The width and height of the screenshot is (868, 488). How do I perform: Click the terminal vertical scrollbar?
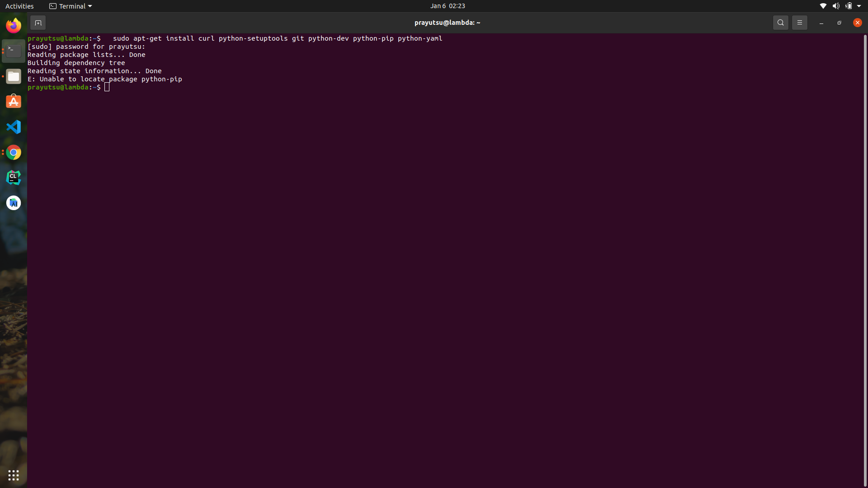[865, 260]
